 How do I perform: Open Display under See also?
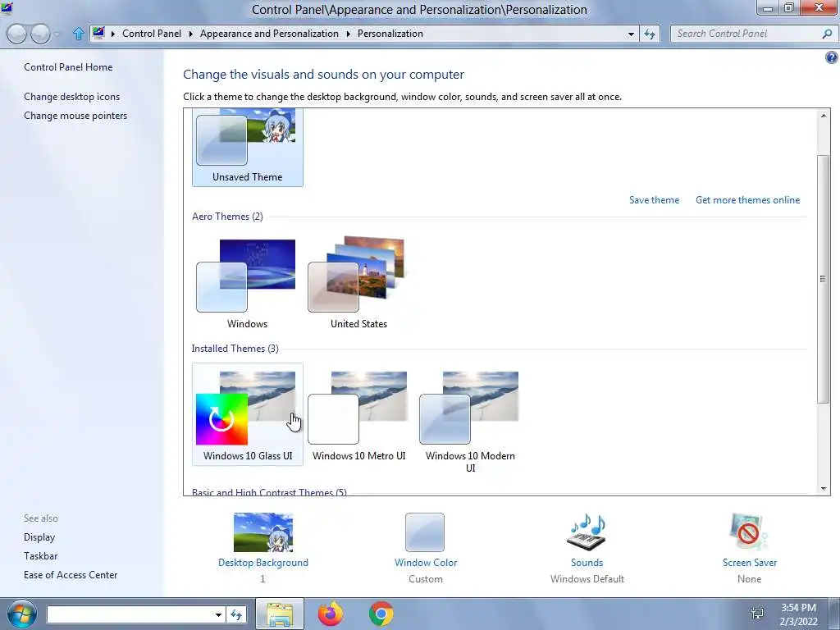(39, 536)
